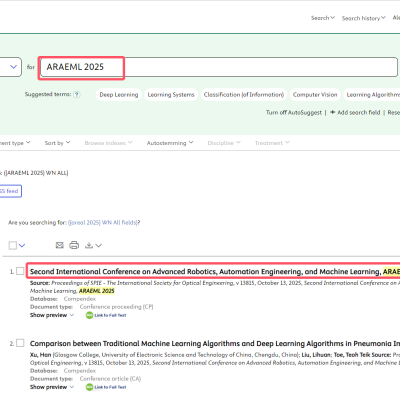Open the Autostemming dropdown
Image resolution: width=400 pixels, height=400 pixels.
(170, 143)
